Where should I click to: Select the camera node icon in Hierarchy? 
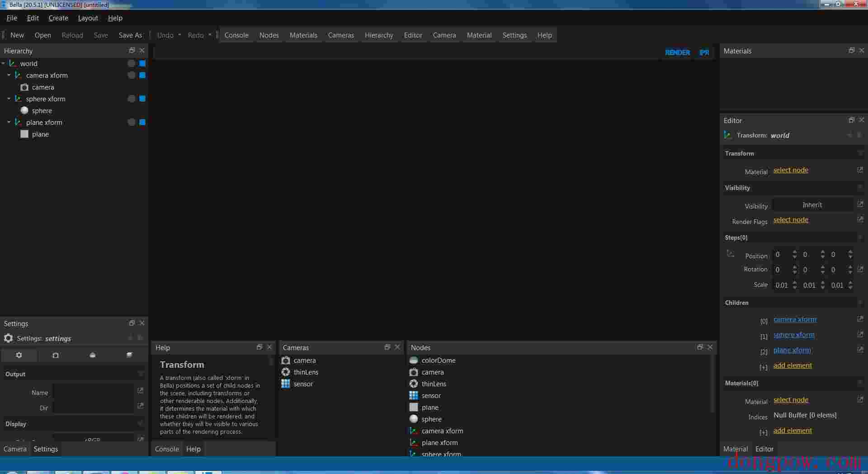(24, 87)
